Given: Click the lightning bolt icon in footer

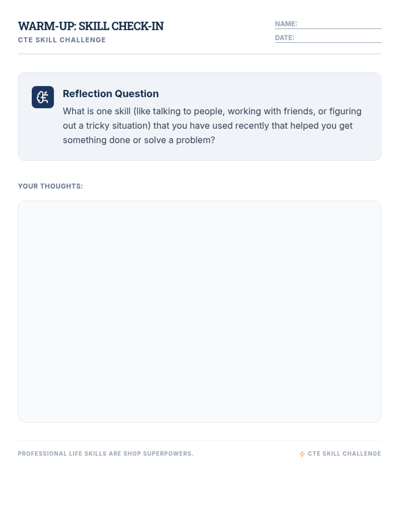Looking at the screenshot, I should point(302,454).
